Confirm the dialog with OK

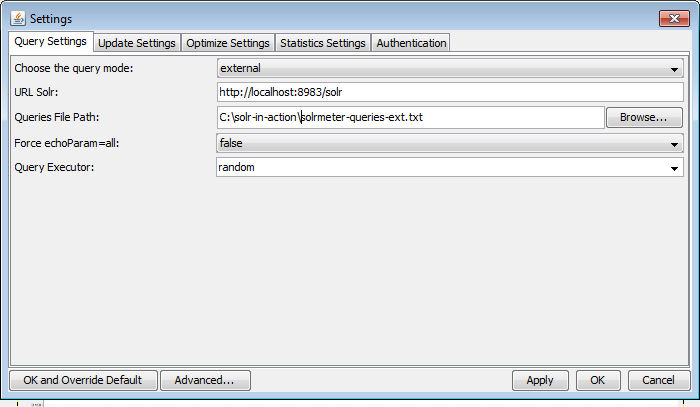(597, 380)
